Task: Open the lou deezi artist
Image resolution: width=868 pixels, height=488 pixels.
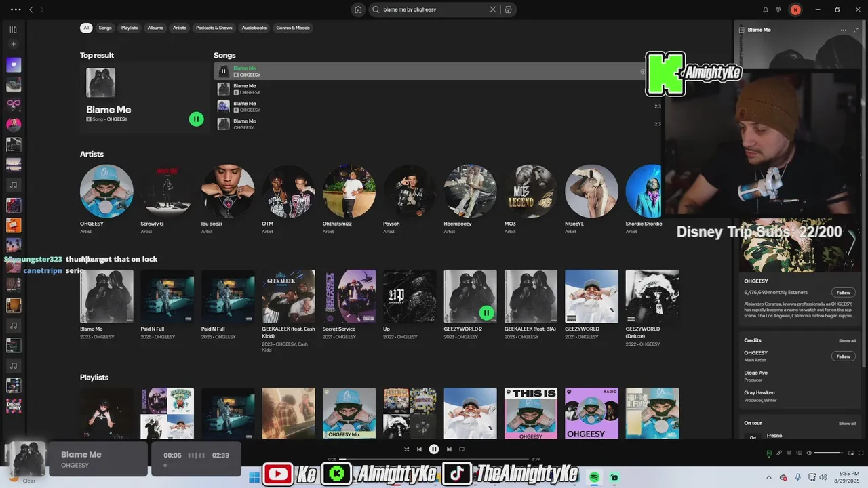Action: (228, 191)
